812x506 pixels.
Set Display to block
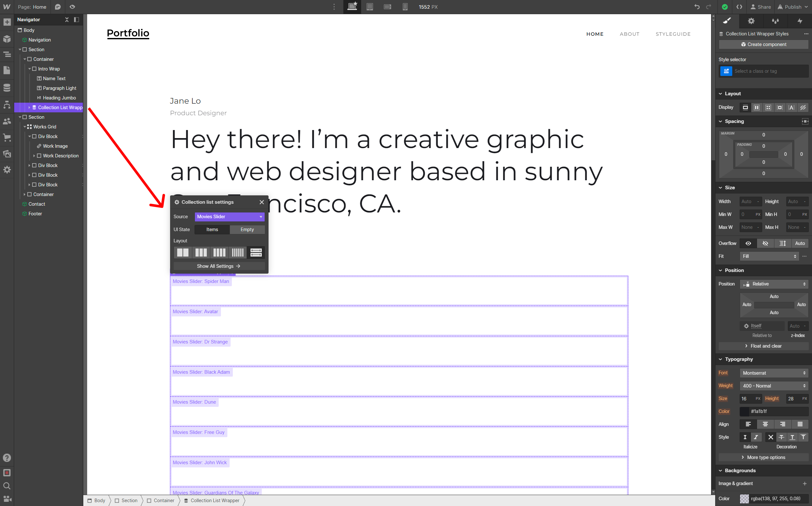[x=745, y=108]
